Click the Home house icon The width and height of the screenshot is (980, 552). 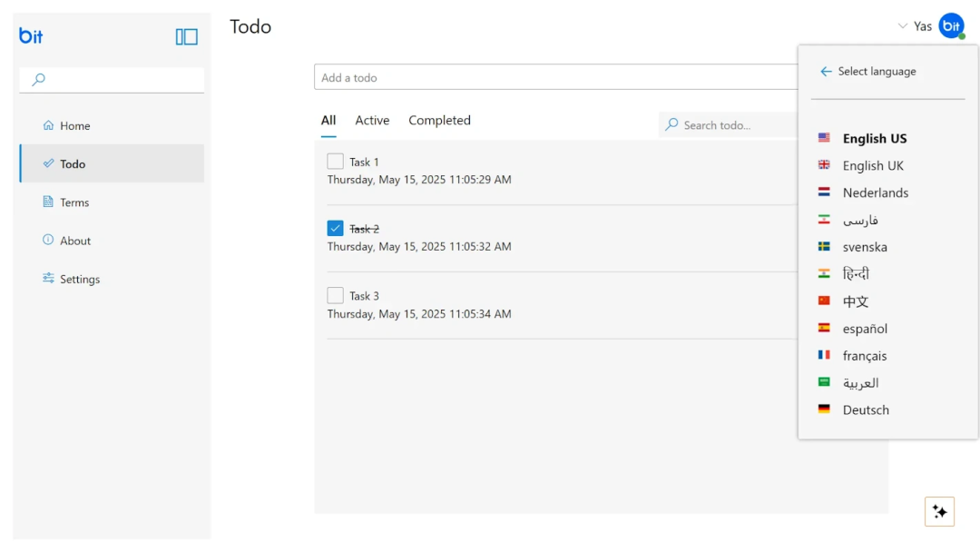pos(48,125)
